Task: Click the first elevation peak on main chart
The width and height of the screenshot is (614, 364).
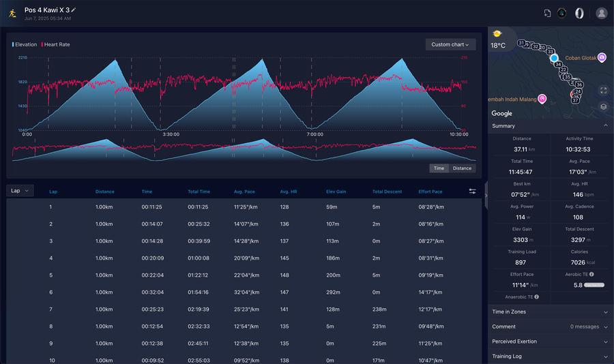Action: 115,60
